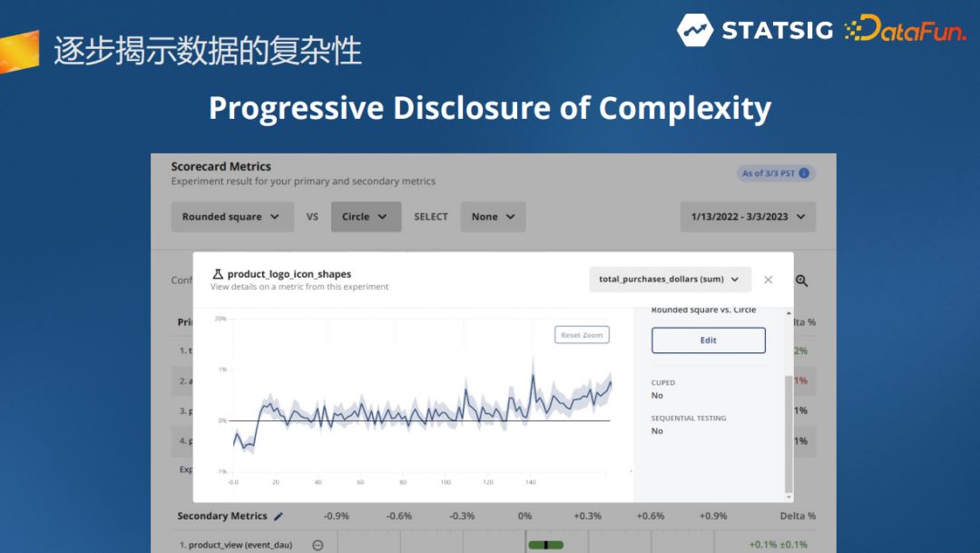Open the 1/13/2022 - 3/3/2023 date range picker
Image resolution: width=980 pixels, height=553 pixels.
click(x=748, y=217)
